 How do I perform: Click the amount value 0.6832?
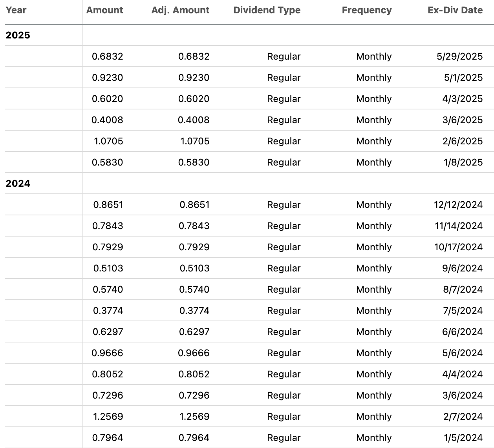pyautogui.click(x=107, y=56)
